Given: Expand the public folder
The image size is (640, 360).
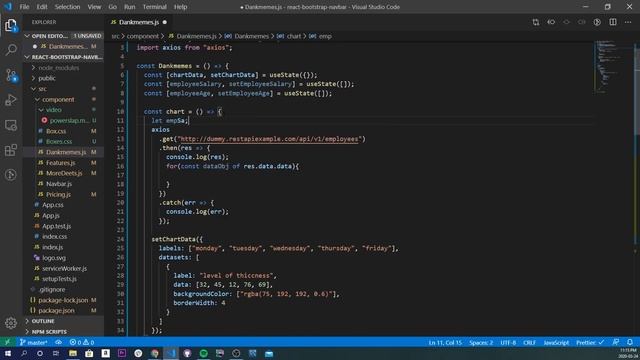Looking at the screenshot, I should pyautogui.click(x=47, y=78).
